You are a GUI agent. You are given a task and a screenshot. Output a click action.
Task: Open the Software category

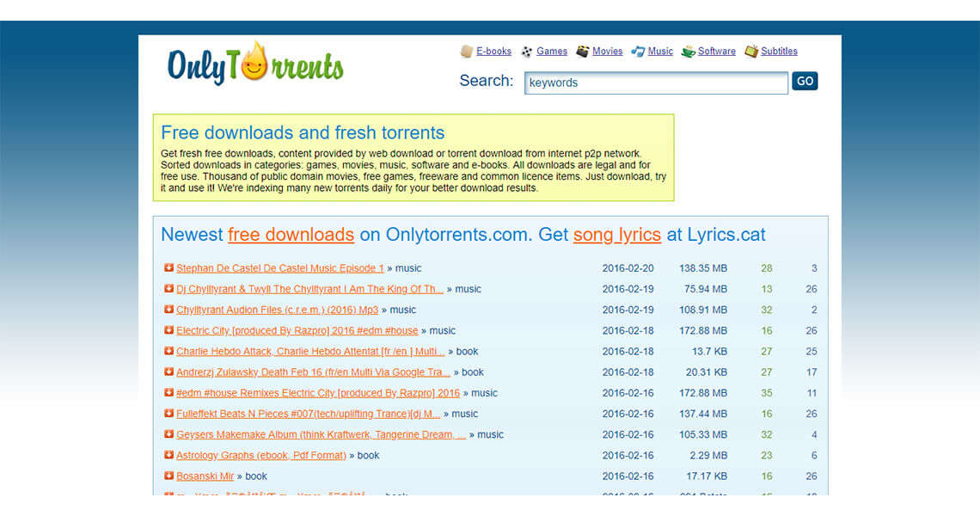pos(717,52)
